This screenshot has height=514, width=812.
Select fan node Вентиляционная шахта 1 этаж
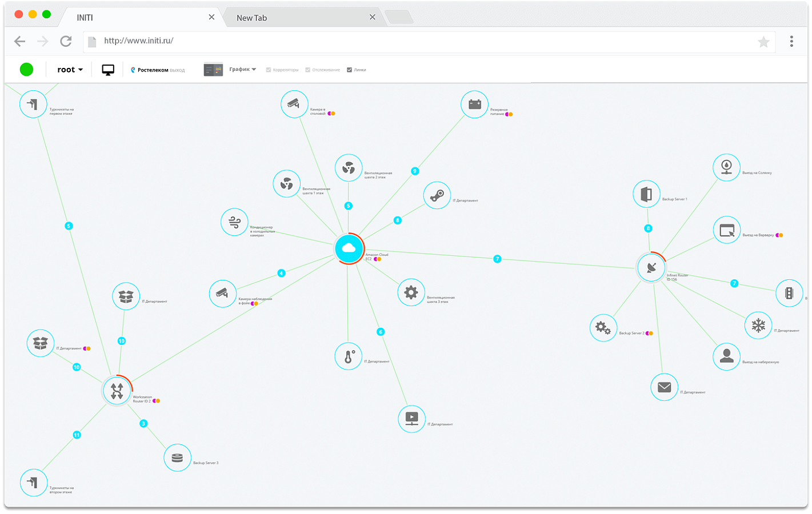(287, 184)
